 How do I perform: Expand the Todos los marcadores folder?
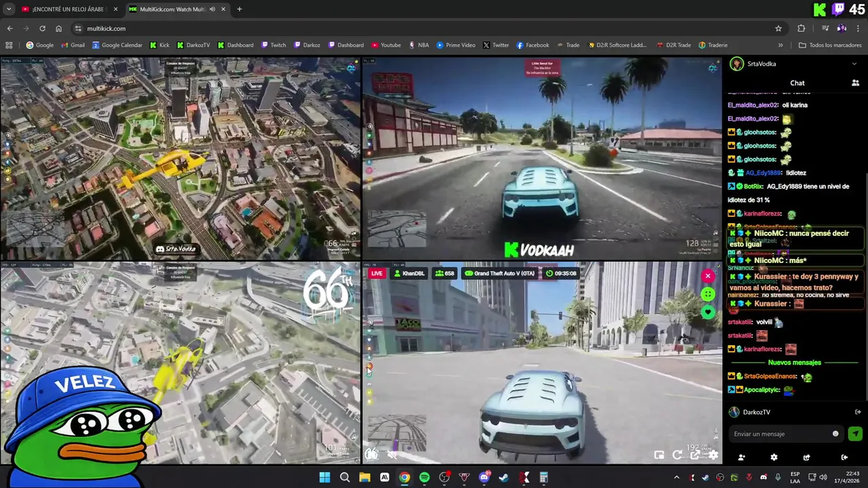pos(830,45)
